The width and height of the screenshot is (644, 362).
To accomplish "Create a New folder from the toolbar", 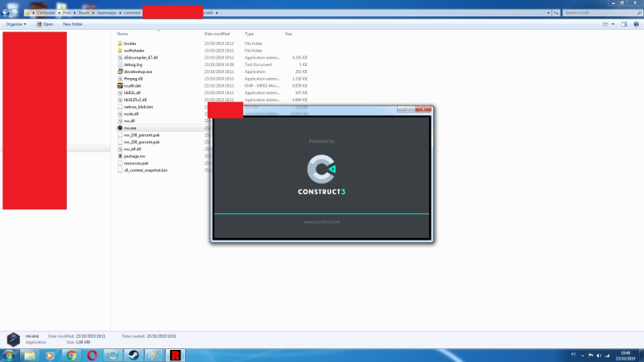I will pyautogui.click(x=72, y=24).
